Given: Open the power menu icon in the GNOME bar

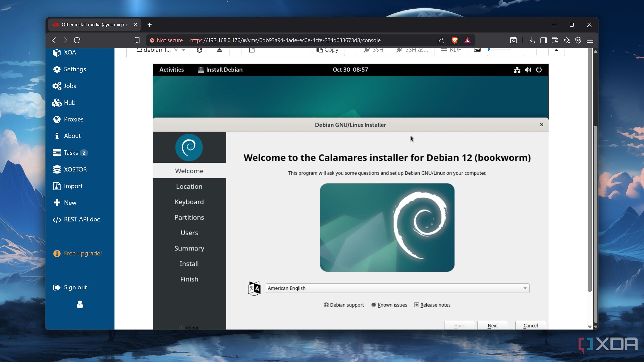Looking at the screenshot, I should 539,70.
